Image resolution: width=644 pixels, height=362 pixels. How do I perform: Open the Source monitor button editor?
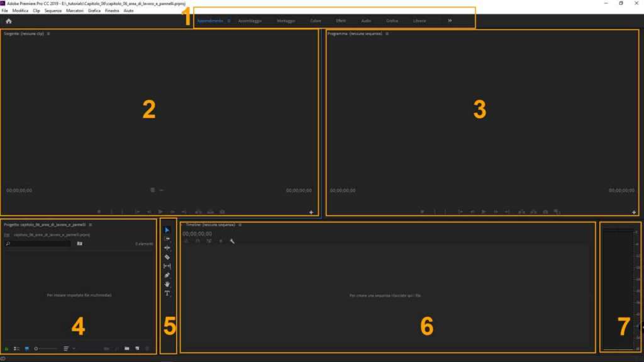311,212
